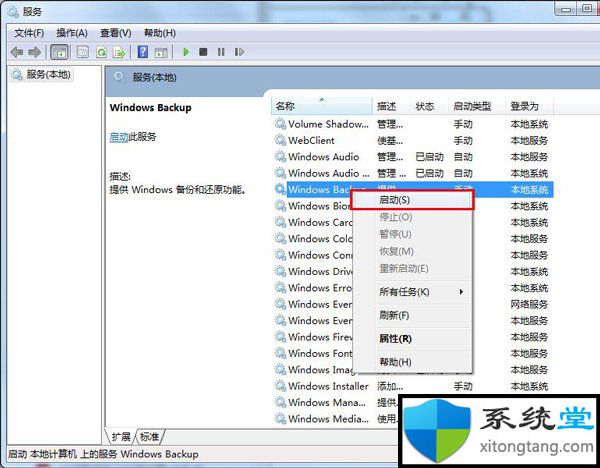Sort by the 登录为 column header
The image size is (600, 468).
[529, 106]
